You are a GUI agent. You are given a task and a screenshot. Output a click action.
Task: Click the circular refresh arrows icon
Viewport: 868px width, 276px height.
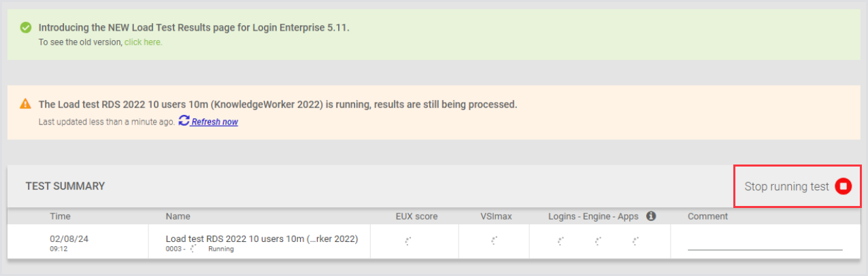(184, 121)
